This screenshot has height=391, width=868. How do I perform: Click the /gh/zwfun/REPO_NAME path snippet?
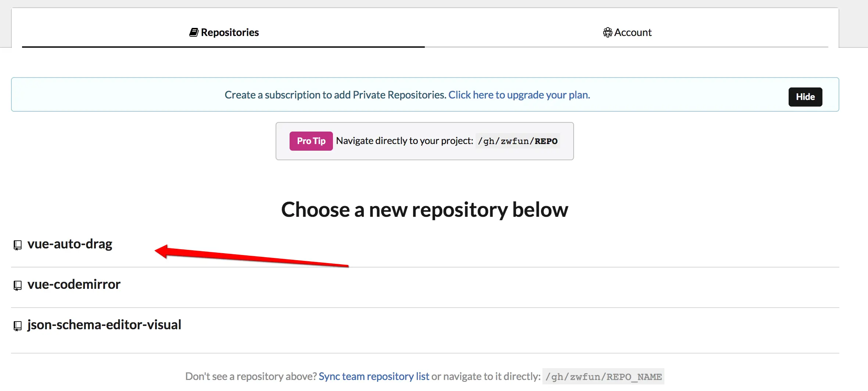603,376
